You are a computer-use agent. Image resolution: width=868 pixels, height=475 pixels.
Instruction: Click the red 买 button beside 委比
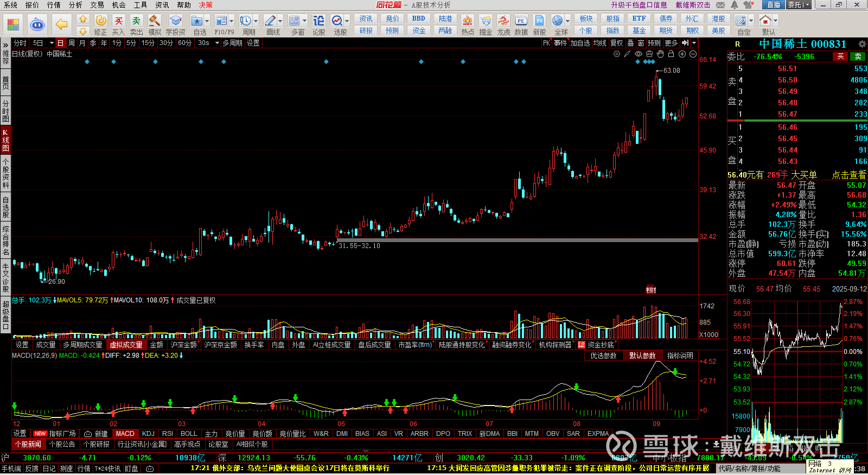coord(841,56)
